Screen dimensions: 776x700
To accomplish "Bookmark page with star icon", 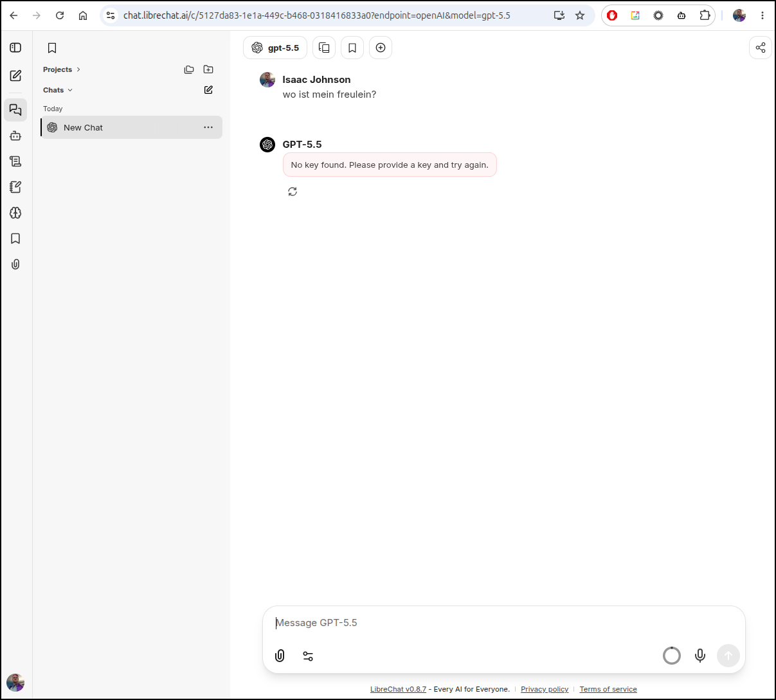I will [580, 15].
